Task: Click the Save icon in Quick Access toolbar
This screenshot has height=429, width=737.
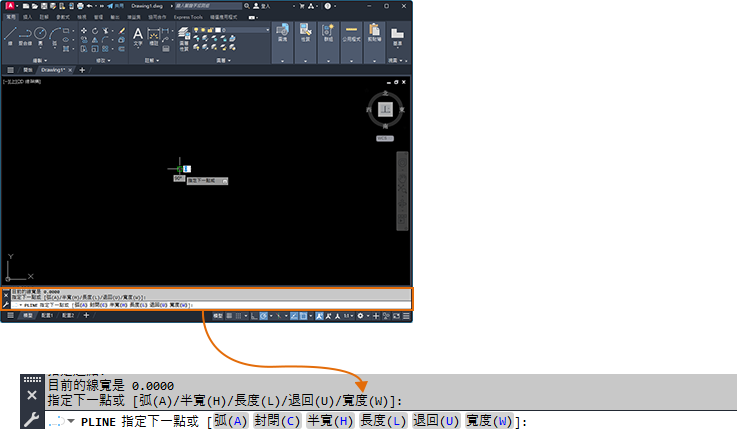Action: 44,6
